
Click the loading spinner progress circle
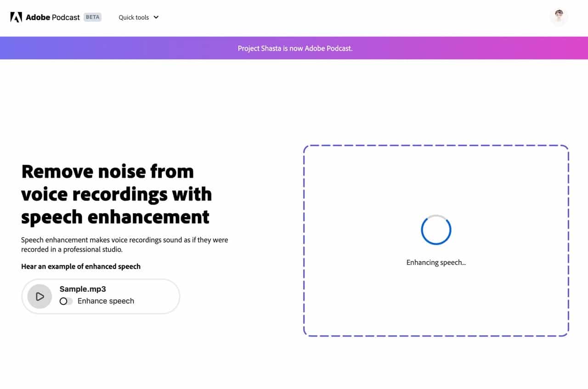tap(436, 229)
